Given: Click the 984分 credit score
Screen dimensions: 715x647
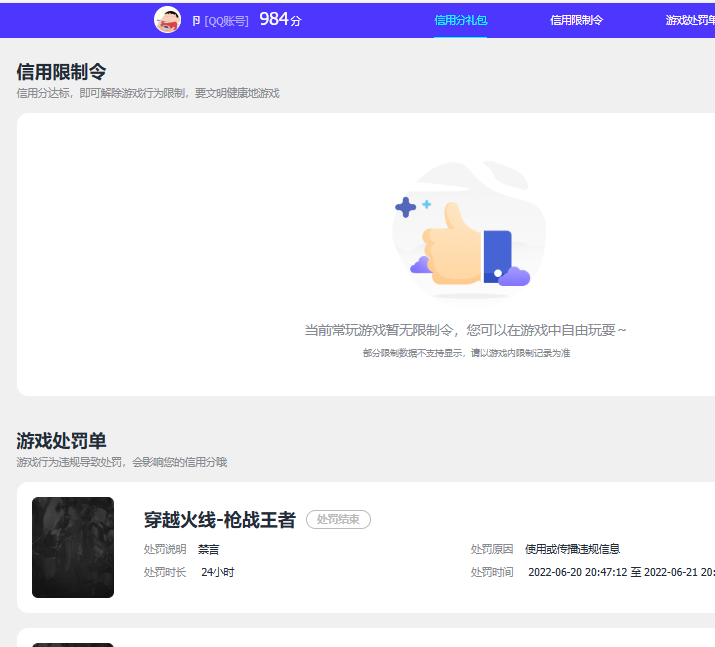Looking at the screenshot, I should tap(280, 19).
